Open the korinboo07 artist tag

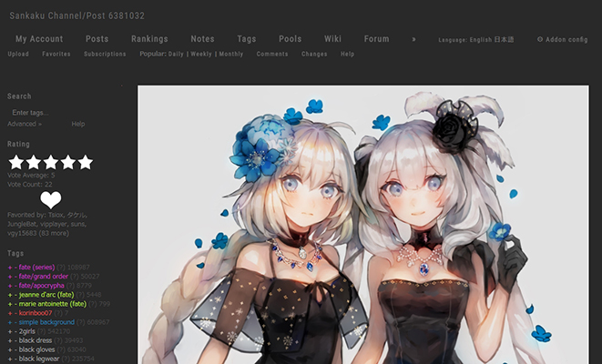click(36, 313)
